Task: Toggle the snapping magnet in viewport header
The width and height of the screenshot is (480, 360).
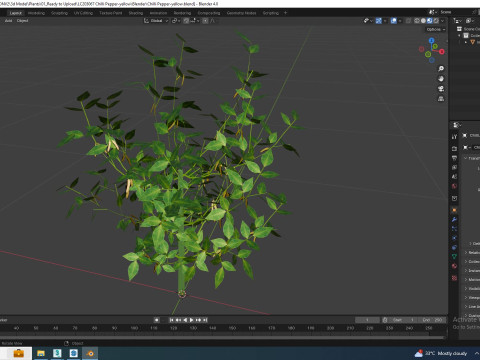Action: (186, 21)
